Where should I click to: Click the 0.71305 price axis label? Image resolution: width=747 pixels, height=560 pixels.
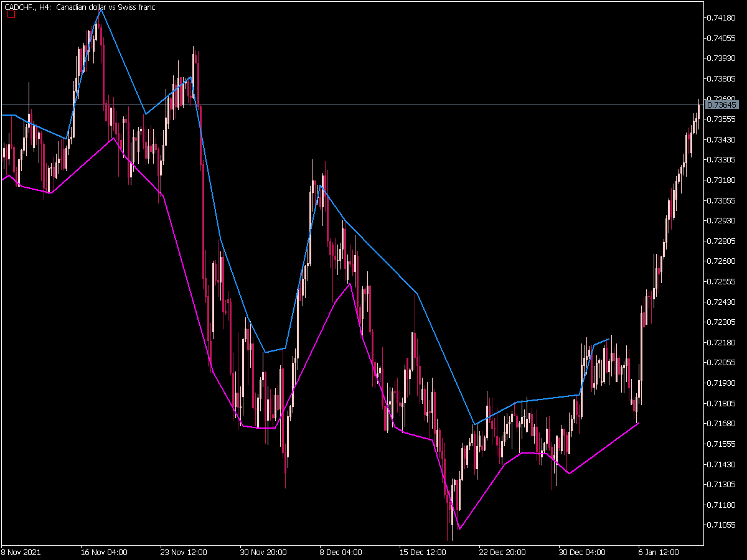tap(722, 485)
